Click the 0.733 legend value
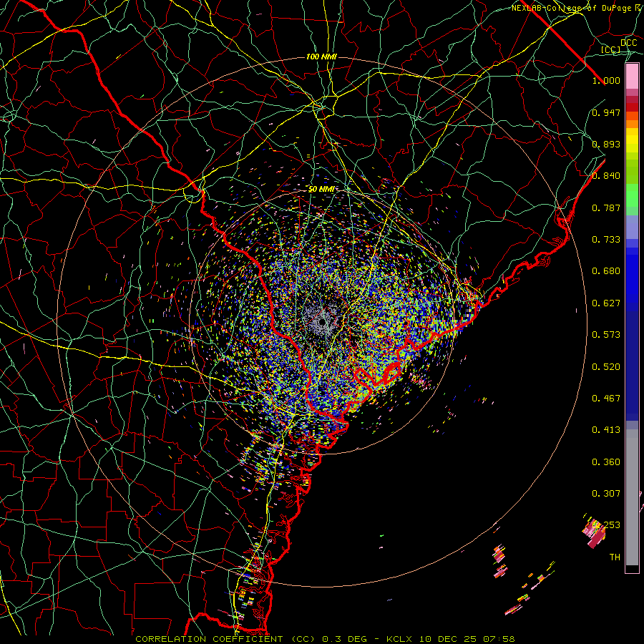The image size is (644, 644). tap(606, 240)
